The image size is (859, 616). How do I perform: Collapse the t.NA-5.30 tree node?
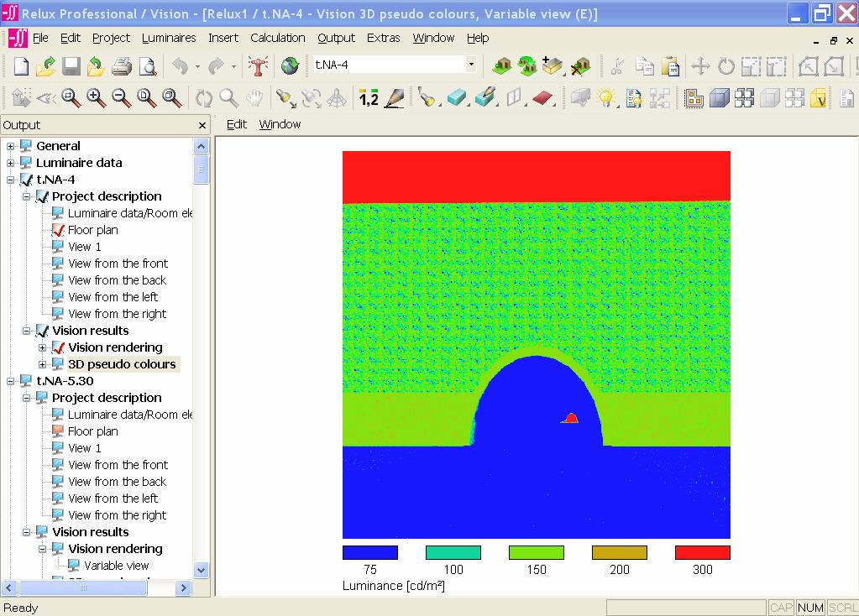10,381
